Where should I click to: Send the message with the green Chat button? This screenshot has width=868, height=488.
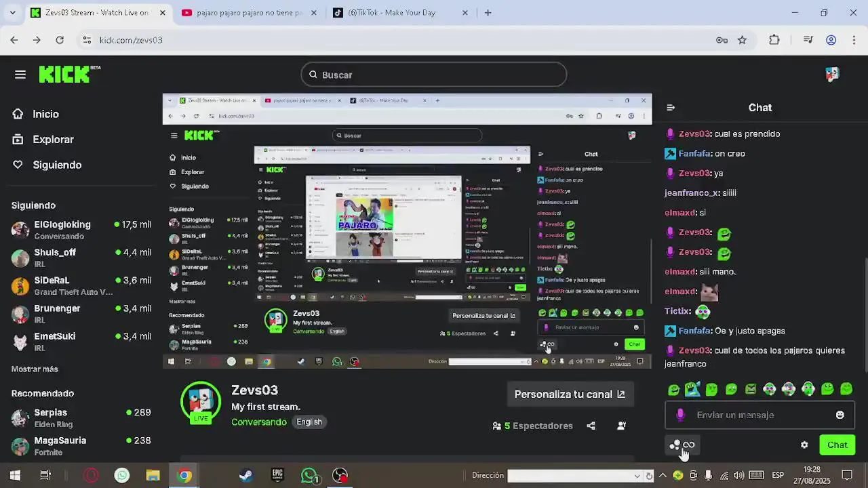pos(837,445)
